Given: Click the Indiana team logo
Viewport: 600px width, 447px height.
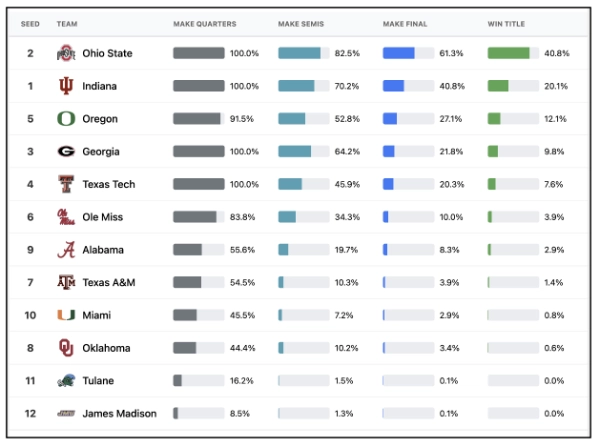Looking at the screenshot, I should 66,86.
